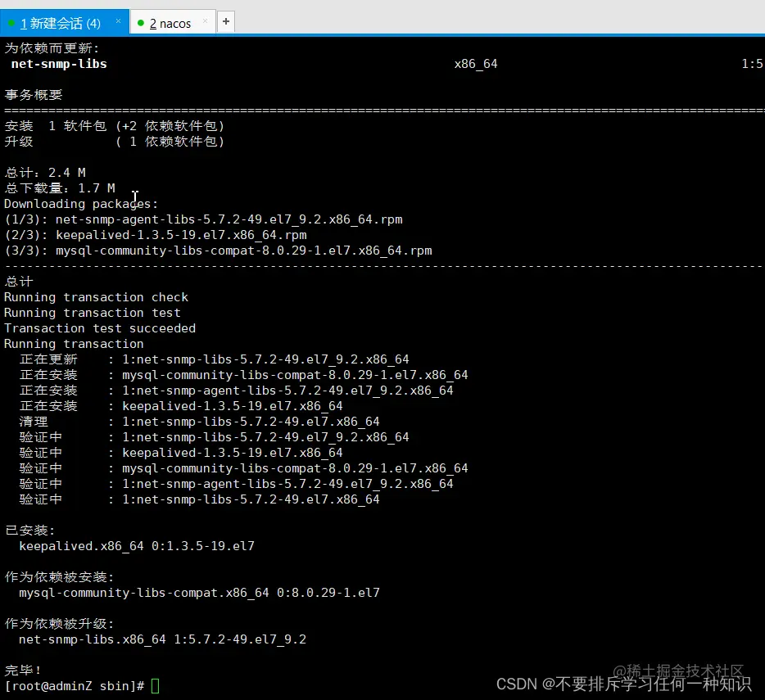Click 'Transaction test succeeded' line
The width and height of the screenshot is (765, 700).
100,327
